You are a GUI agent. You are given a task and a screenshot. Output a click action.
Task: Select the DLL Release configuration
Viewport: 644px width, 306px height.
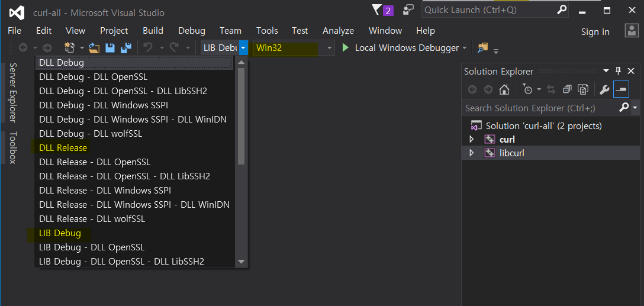135,148
